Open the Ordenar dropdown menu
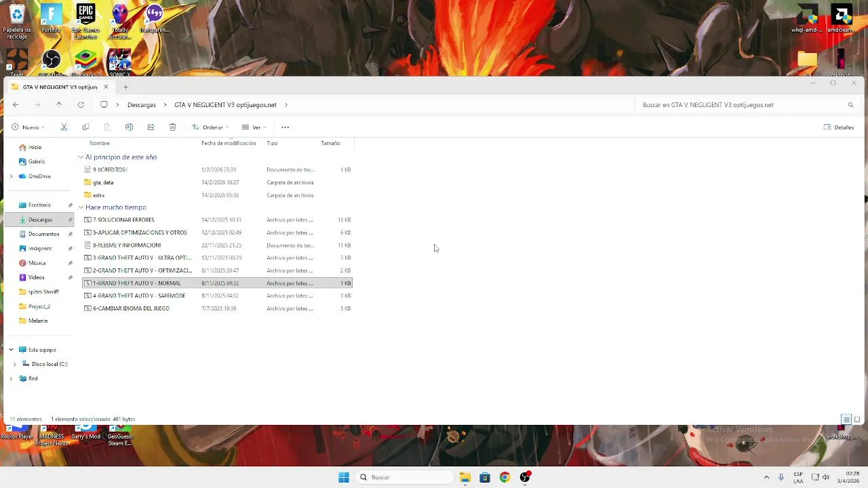Screen dimensions: 868x488 pos(210,127)
